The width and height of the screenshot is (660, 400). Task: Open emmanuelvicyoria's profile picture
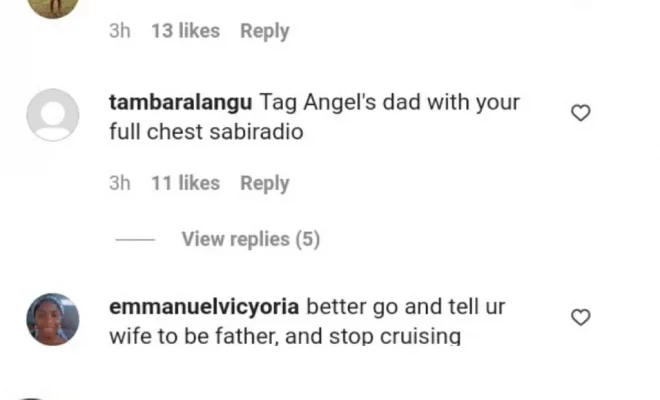coord(53,319)
